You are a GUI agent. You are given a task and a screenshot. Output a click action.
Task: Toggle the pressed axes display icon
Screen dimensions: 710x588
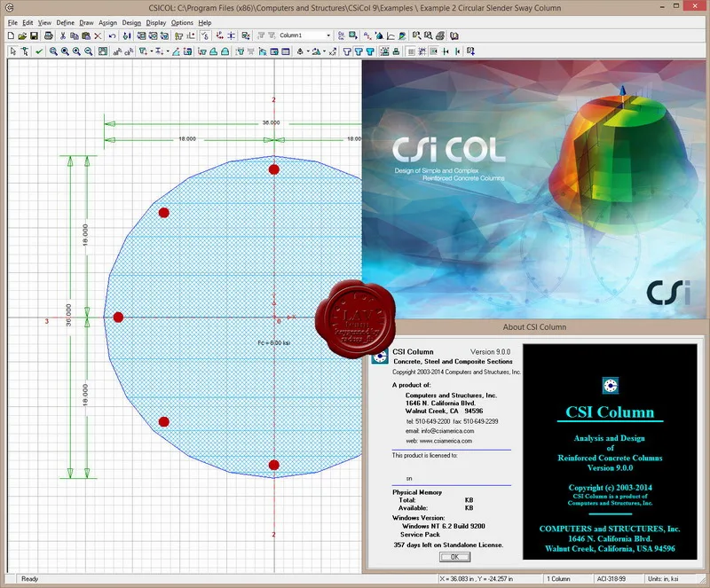coord(433,51)
